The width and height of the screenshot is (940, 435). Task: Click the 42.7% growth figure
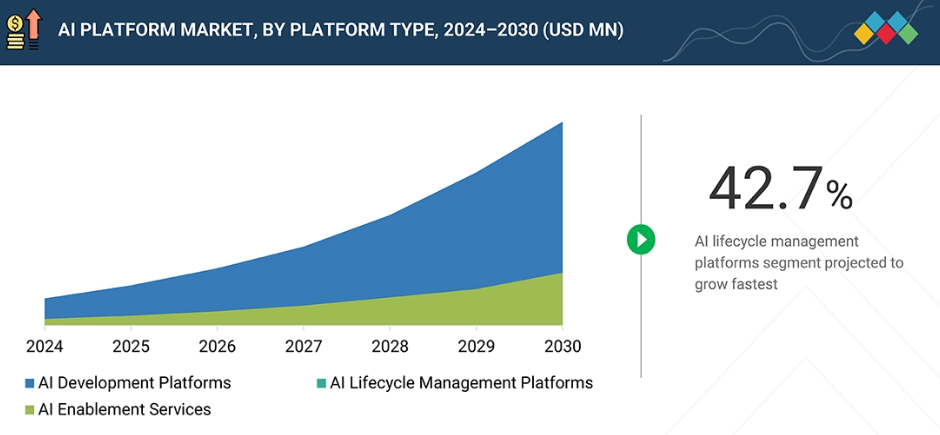[x=780, y=189]
